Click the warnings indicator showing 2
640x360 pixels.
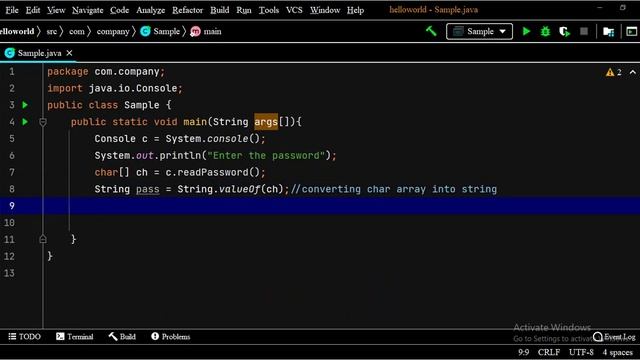coord(614,72)
